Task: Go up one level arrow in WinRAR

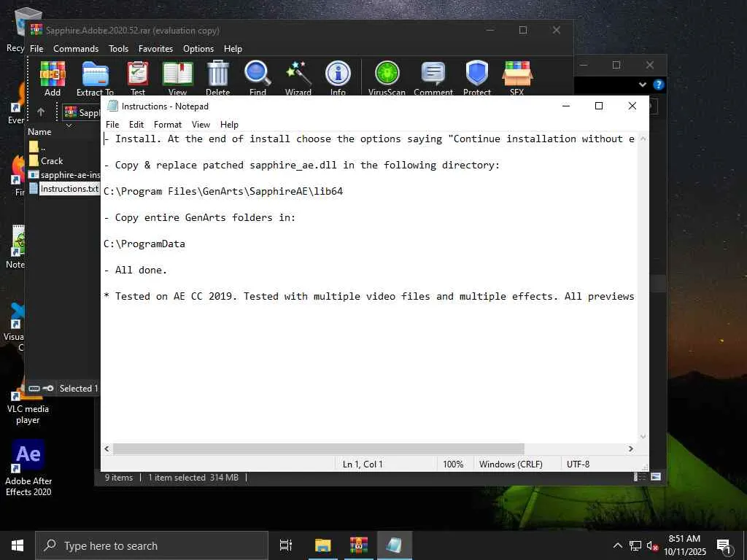Action: click(x=41, y=112)
